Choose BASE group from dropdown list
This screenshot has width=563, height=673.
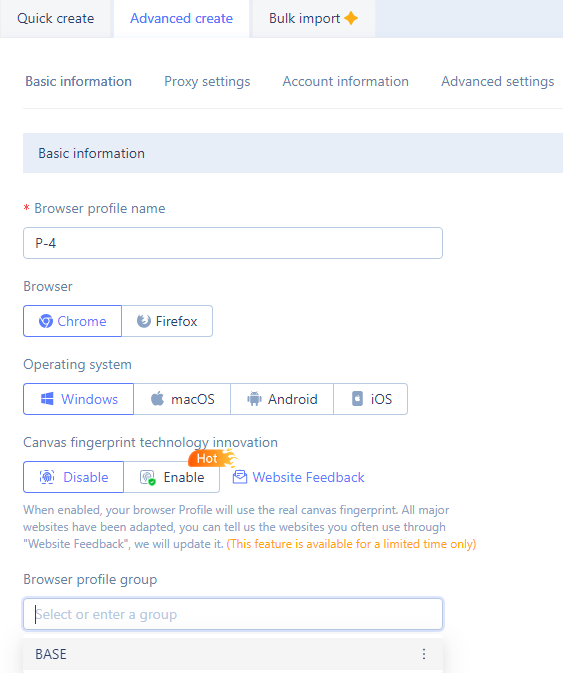click(x=233, y=654)
